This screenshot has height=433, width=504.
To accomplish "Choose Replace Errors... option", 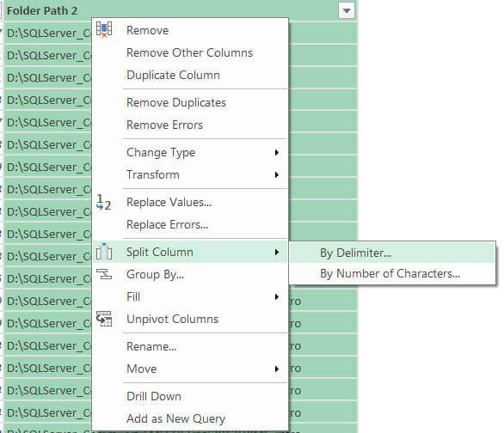I will point(190,224).
